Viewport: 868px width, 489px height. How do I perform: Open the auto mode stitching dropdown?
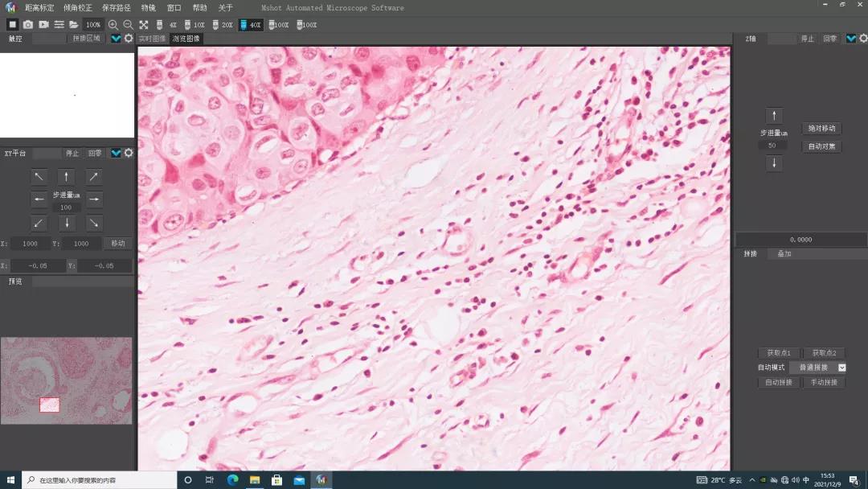(x=841, y=368)
